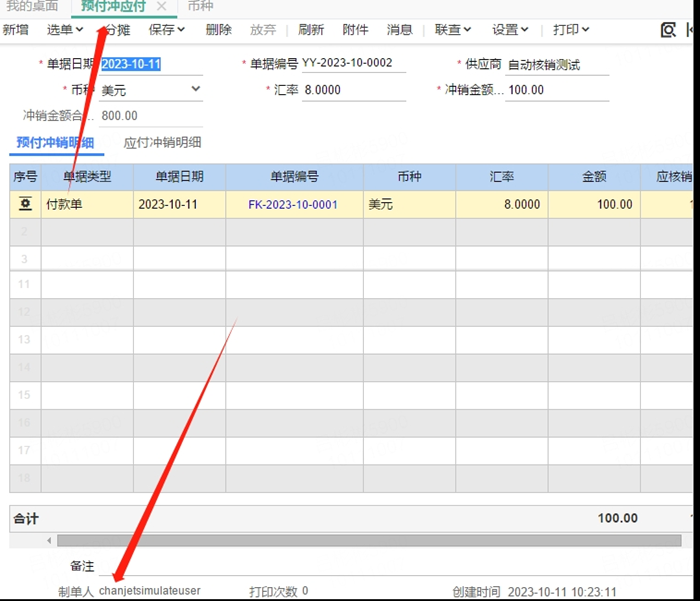Edit the 汇率 field 8.0000
700x601 pixels.
[354, 90]
